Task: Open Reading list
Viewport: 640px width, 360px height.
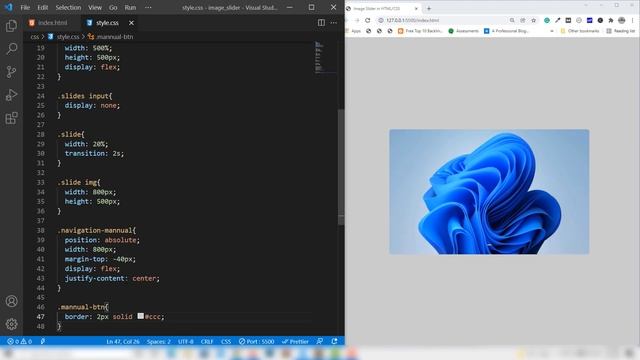Action: (621, 31)
